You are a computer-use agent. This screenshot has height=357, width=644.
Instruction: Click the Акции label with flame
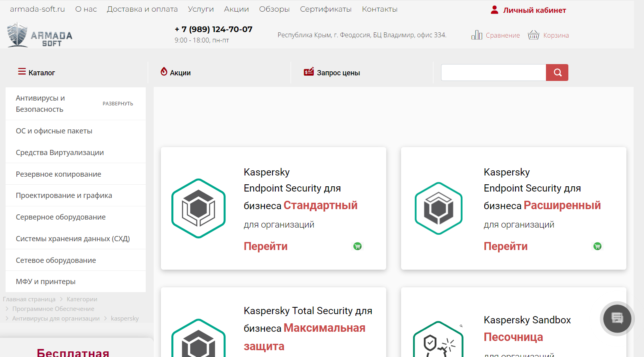[180, 73]
